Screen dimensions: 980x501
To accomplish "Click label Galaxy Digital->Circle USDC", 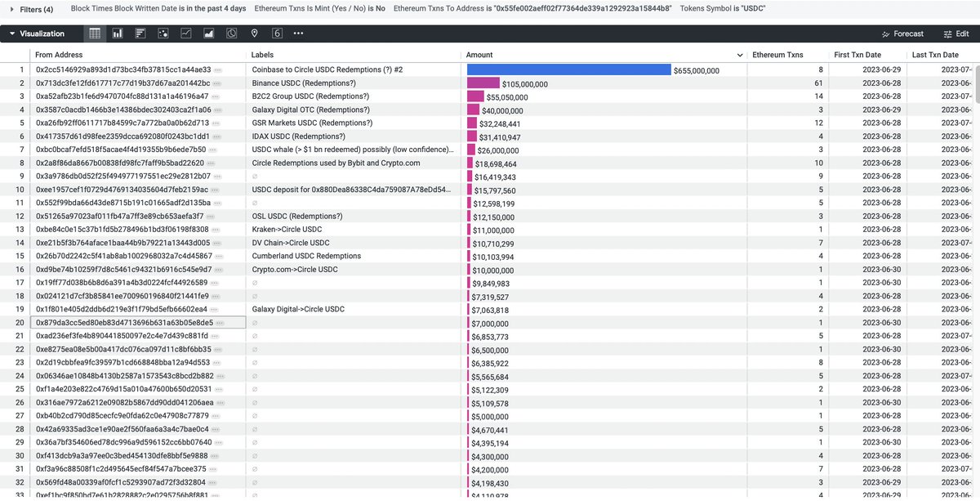I will point(299,310).
